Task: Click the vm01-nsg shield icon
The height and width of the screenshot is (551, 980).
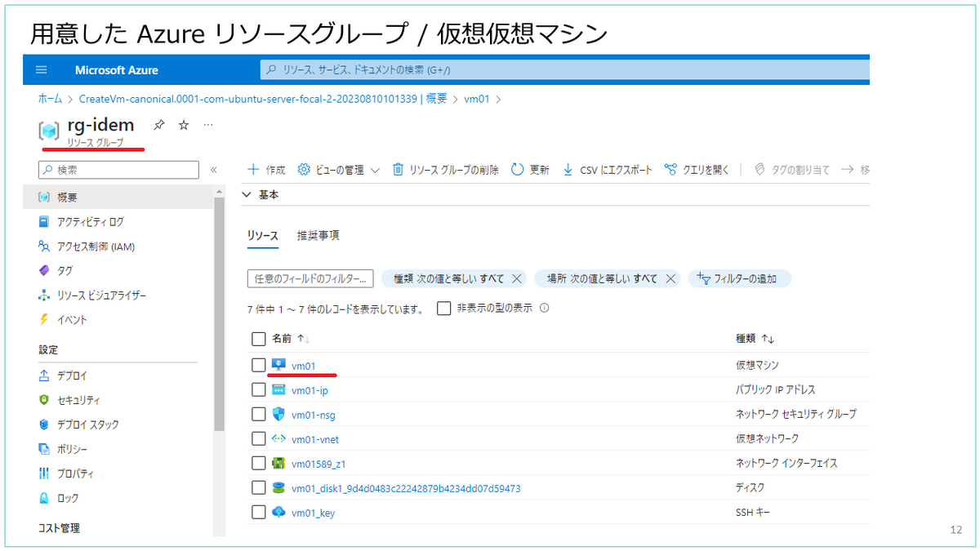Action: [x=279, y=415]
